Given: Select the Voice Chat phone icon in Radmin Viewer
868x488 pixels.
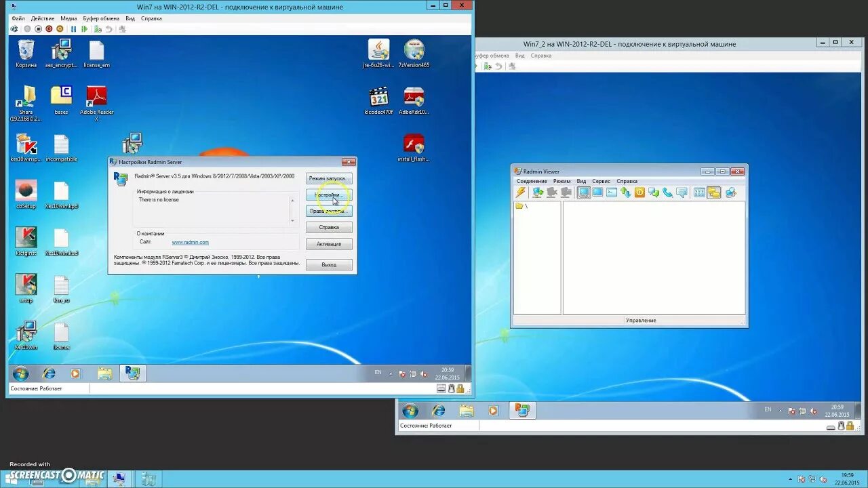Looking at the screenshot, I should pyautogui.click(x=667, y=192).
